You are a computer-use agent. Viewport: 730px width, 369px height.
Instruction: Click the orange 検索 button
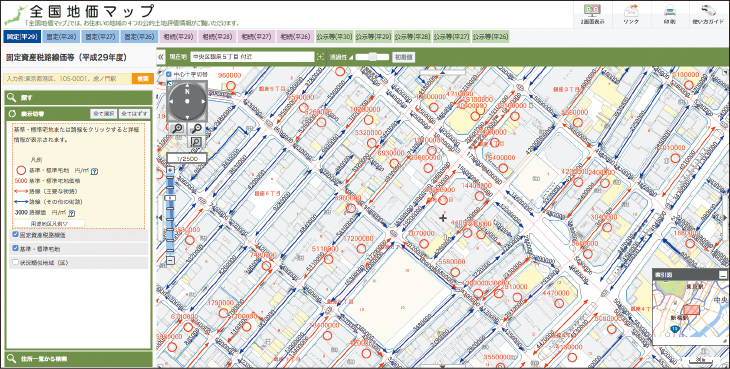pyautogui.click(x=143, y=79)
